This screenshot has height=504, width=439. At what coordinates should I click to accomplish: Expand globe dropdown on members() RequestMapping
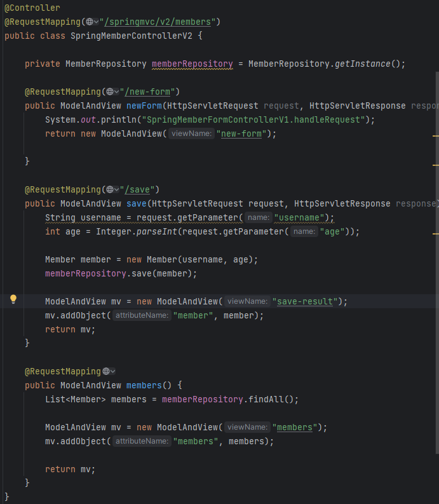(109, 372)
